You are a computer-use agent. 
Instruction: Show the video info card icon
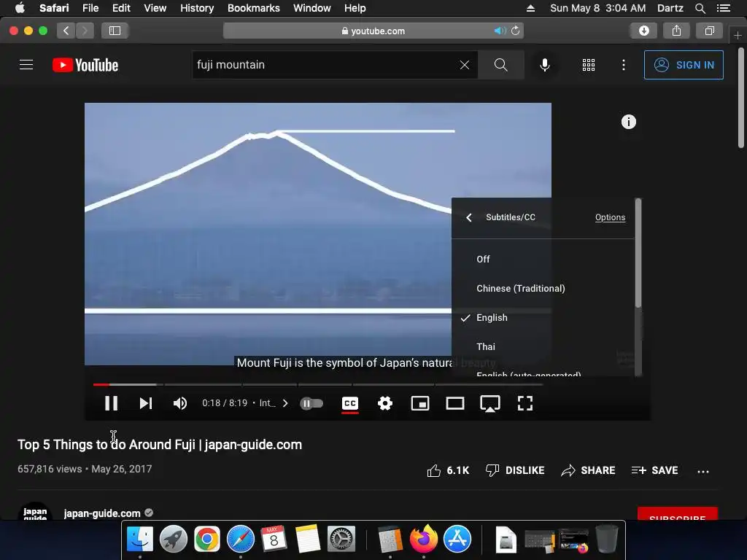tap(628, 122)
